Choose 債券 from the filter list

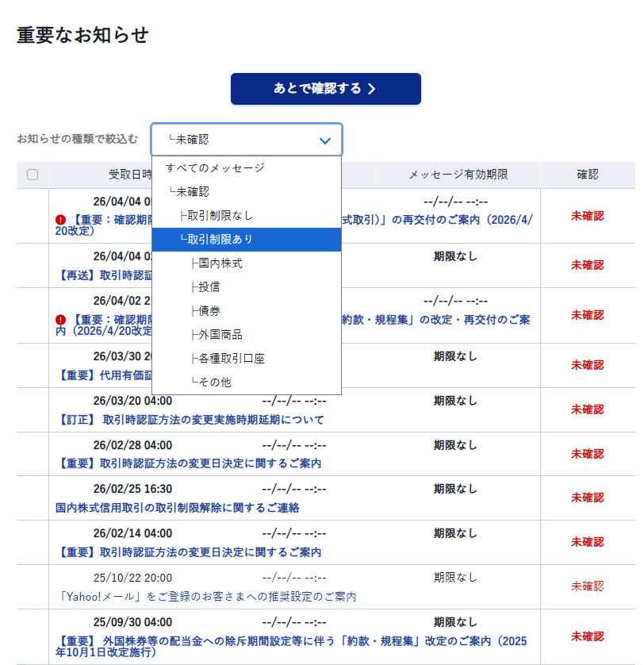coord(247,311)
